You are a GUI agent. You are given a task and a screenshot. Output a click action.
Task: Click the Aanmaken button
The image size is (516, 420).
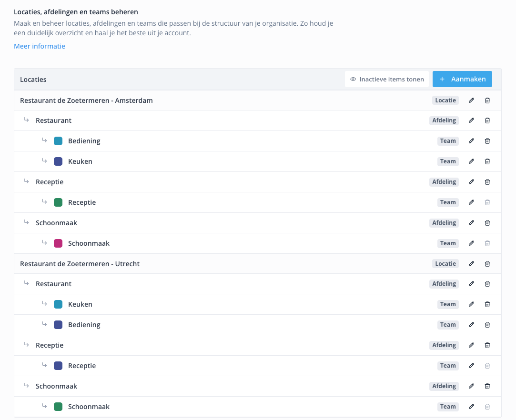(x=462, y=80)
